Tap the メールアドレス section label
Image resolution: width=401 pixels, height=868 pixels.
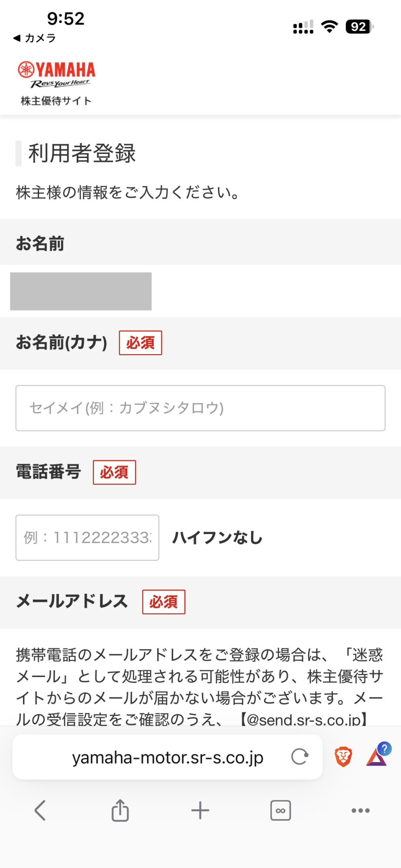click(x=72, y=602)
